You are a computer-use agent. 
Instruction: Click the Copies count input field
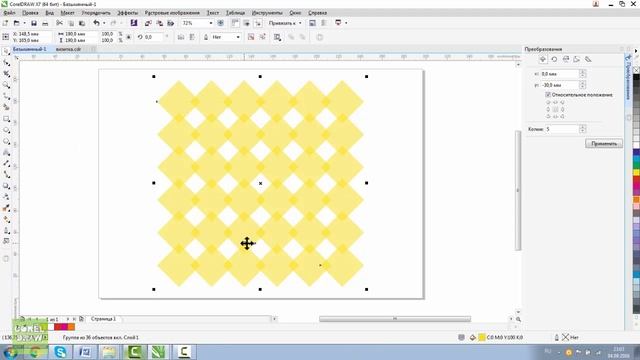562,129
